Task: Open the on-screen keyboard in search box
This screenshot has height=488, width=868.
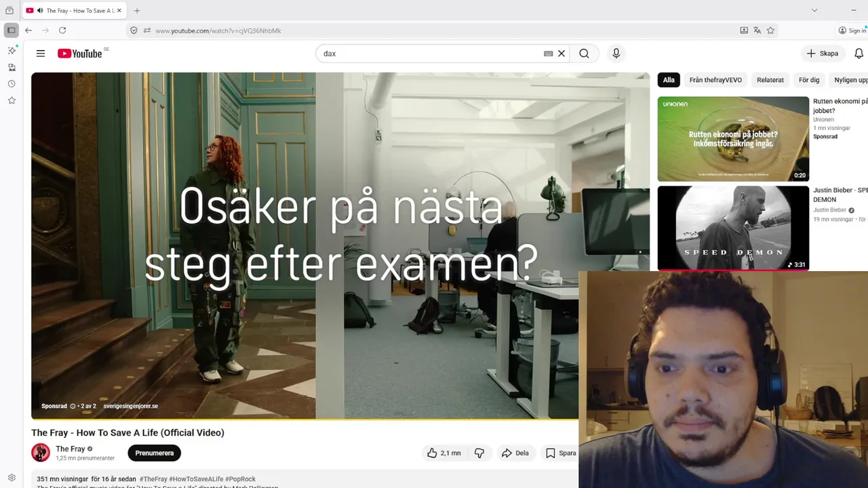Action: click(549, 54)
